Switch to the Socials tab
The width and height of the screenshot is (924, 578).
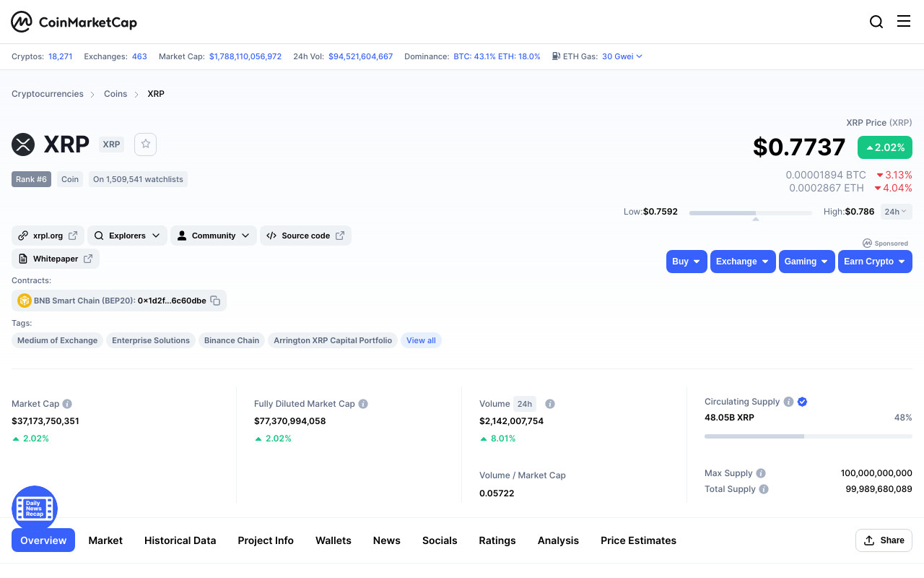pyautogui.click(x=440, y=540)
